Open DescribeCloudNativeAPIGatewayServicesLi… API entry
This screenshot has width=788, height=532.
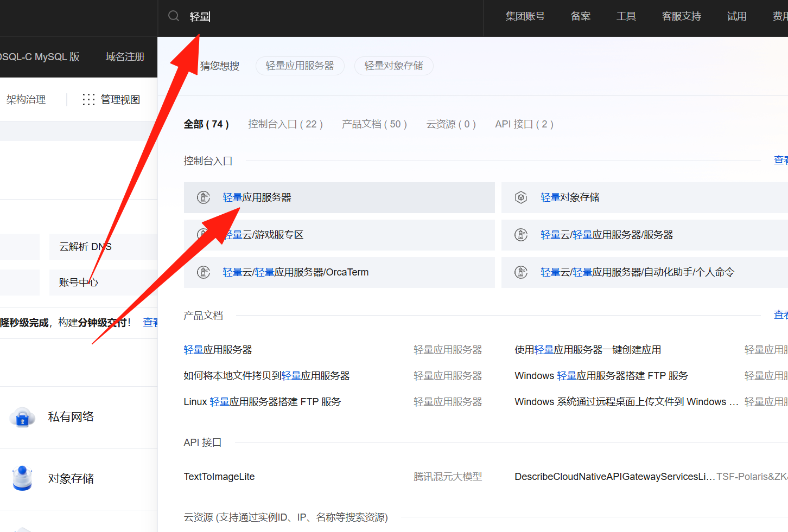tap(614, 477)
